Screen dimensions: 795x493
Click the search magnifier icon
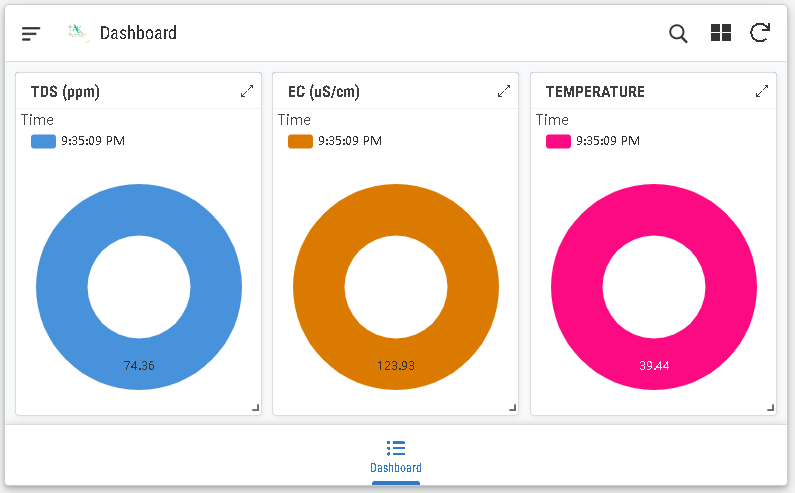coord(678,33)
